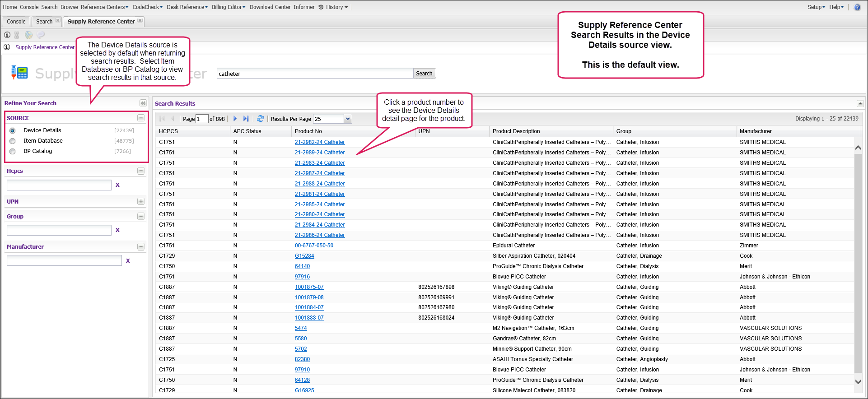The height and width of the screenshot is (399, 868).
Task: Clear the Manufacturer filter with X
Action: pyautogui.click(x=128, y=261)
